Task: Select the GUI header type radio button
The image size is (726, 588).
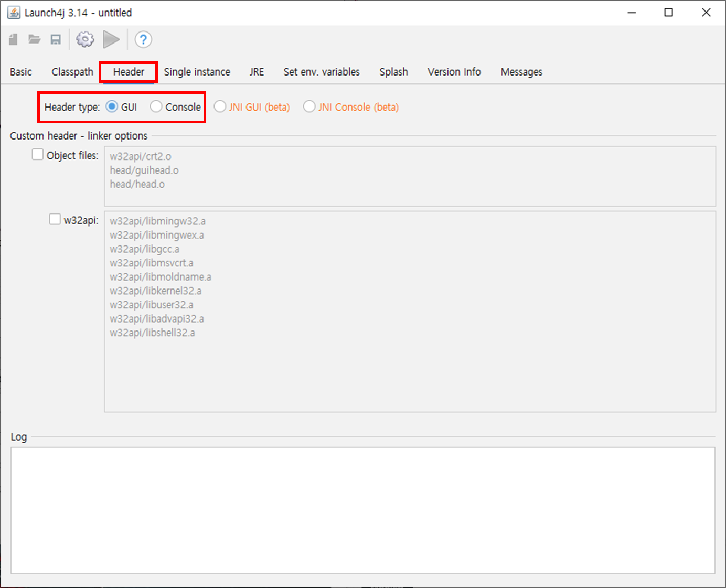Action: (x=112, y=106)
